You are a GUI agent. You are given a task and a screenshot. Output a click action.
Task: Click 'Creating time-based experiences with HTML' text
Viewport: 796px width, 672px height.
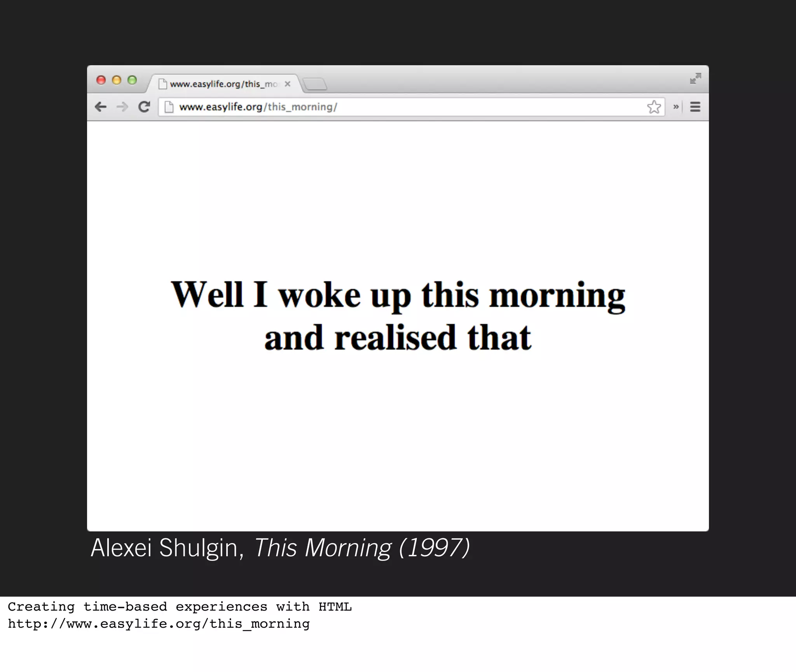[180, 606]
